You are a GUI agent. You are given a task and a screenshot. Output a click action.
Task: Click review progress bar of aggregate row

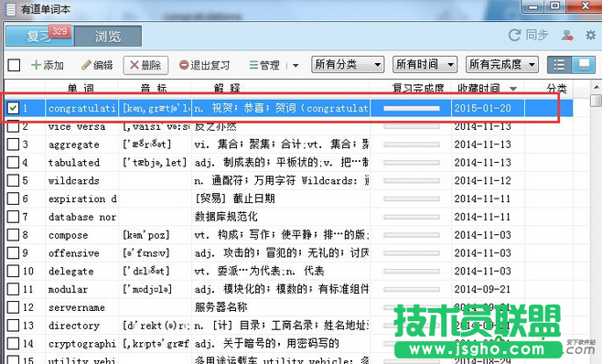tap(411, 145)
